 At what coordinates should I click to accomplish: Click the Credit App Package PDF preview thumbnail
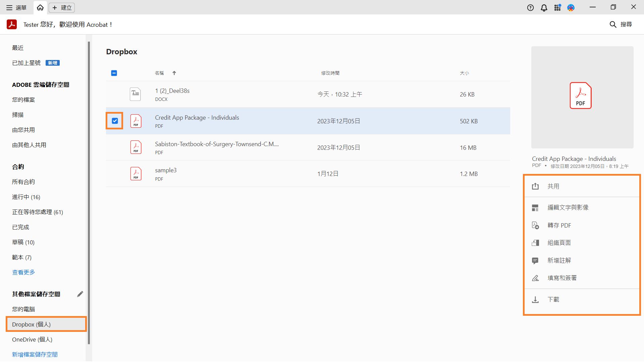pyautogui.click(x=582, y=97)
